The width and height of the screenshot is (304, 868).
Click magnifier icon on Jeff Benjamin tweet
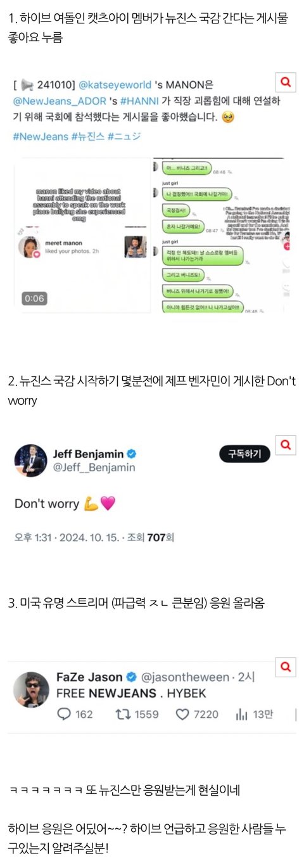286,445
